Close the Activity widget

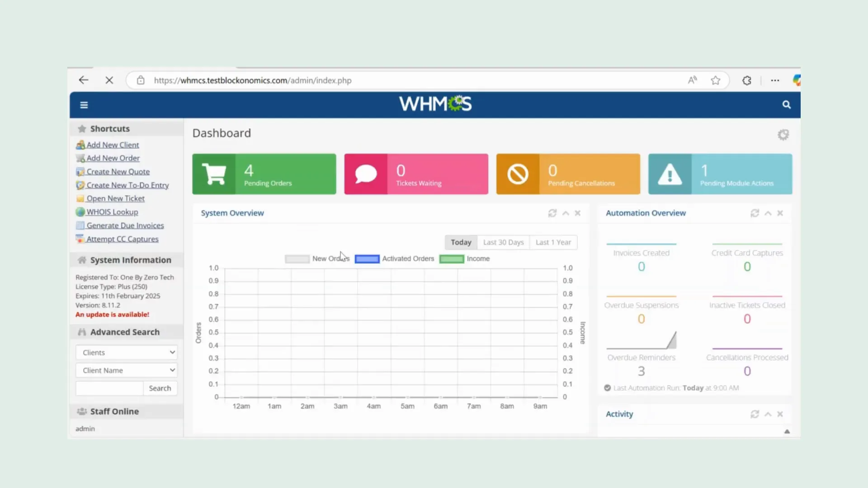point(780,414)
